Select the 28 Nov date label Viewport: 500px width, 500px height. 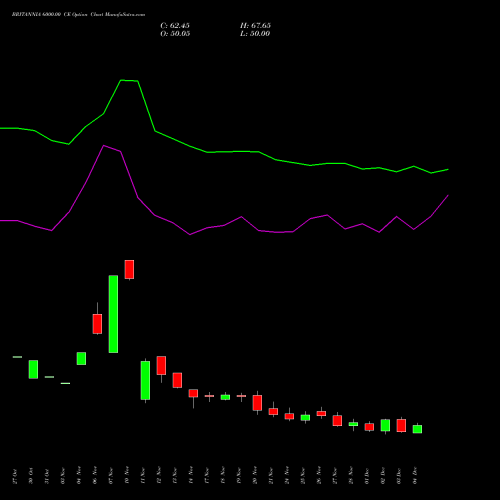tap(351, 476)
